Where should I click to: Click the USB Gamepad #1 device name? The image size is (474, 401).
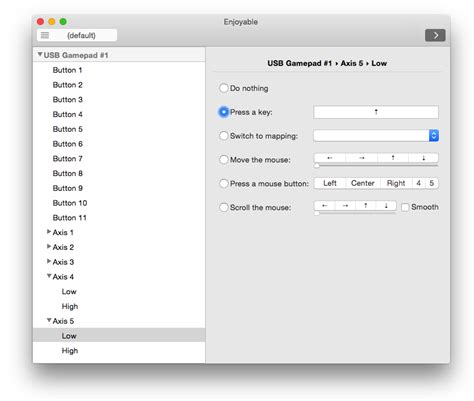click(76, 55)
